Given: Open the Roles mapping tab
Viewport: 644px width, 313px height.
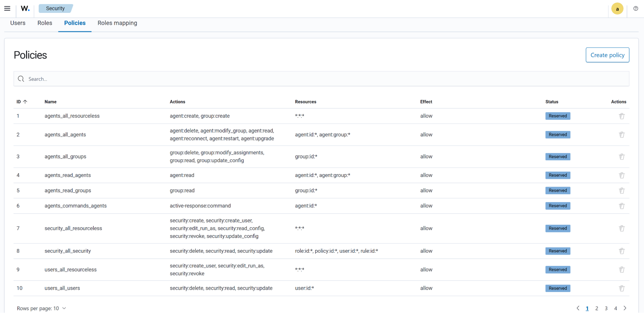Looking at the screenshot, I should tap(117, 23).
